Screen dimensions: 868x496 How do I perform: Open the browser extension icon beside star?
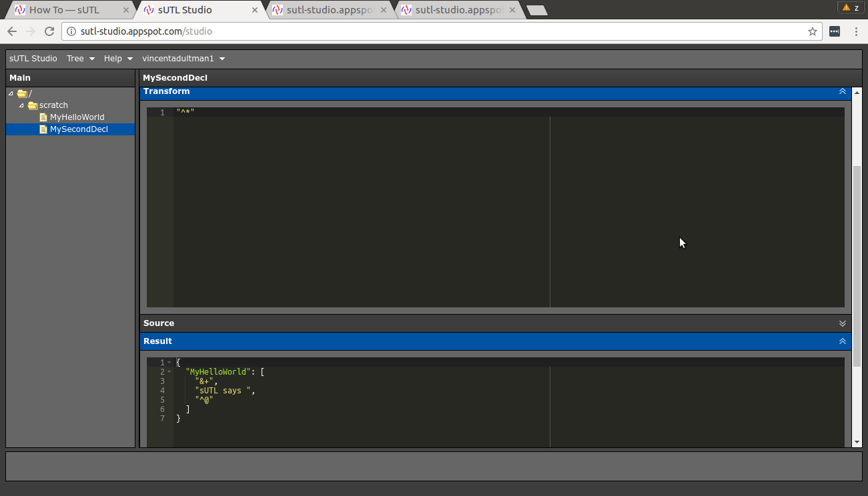(x=835, y=31)
